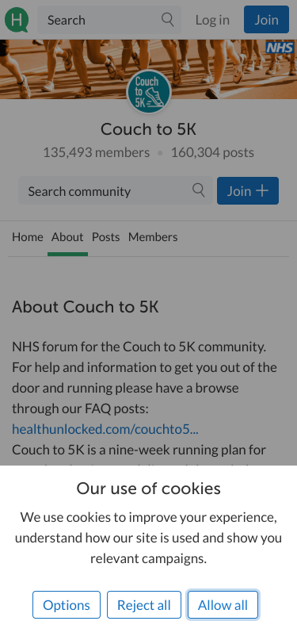The image size is (297, 644).
Task: Switch to the Home tab
Action: pos(28,237)
